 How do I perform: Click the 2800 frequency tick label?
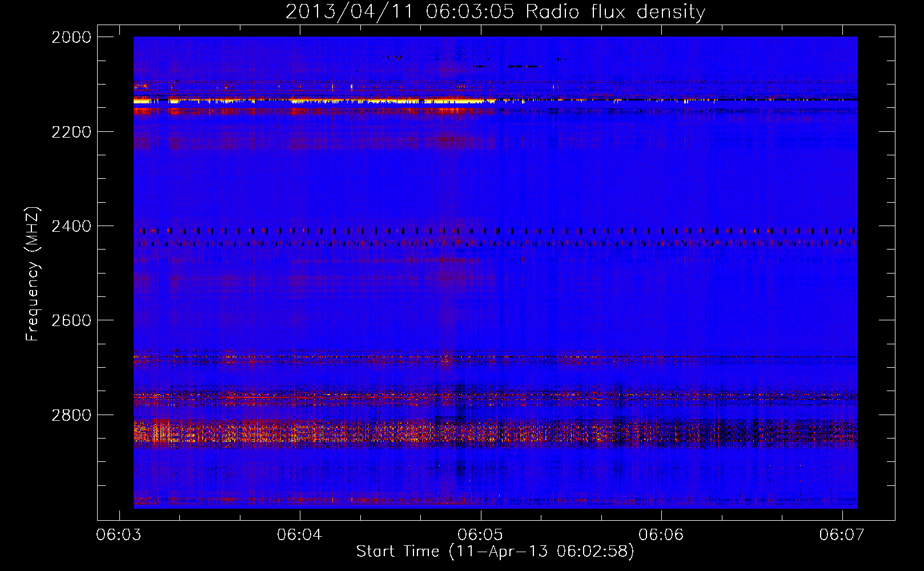(71, 415)
